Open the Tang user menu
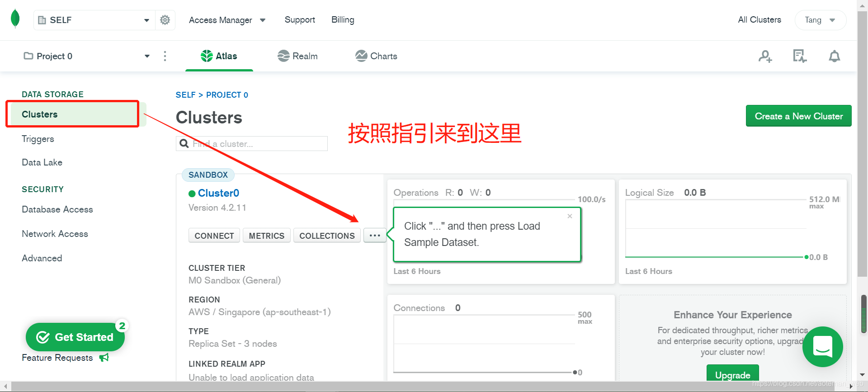The width and height of the screenshot is (868, 392). tap(820, 20)
